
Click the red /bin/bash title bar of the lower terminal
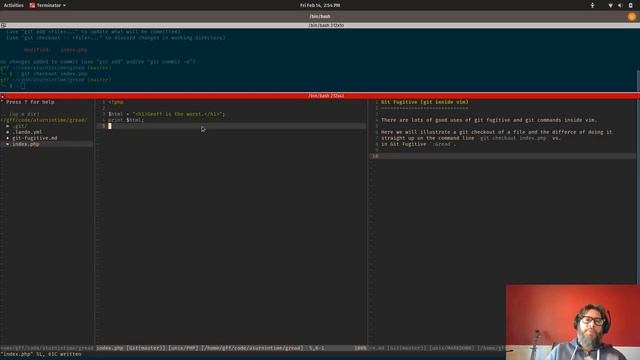pyautogui.click(x=320, y=96)
